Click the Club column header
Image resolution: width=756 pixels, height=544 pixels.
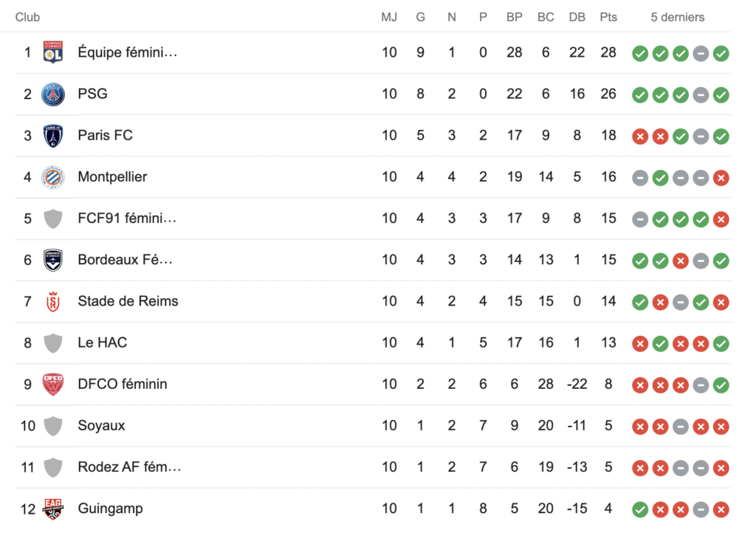[x=27, y=18]
